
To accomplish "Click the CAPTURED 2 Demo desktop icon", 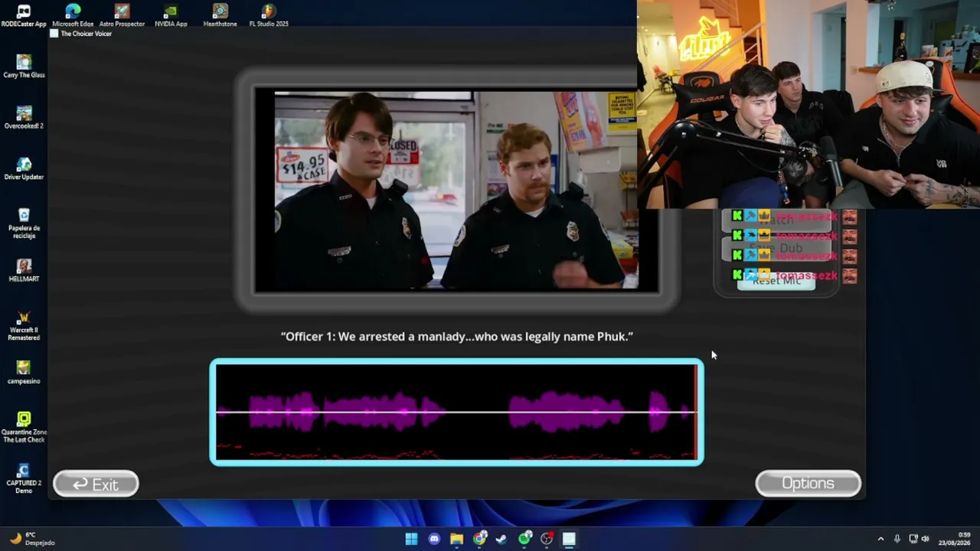I will (24, 478).
